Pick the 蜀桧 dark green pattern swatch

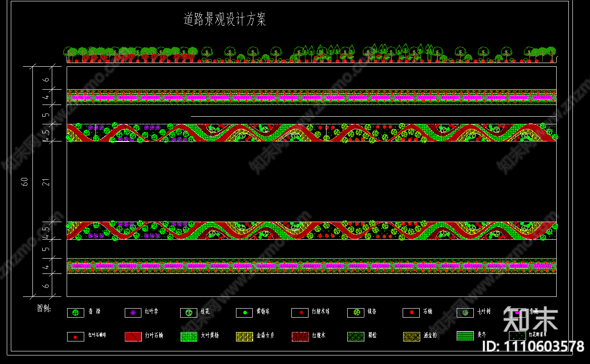pos(356,336)
